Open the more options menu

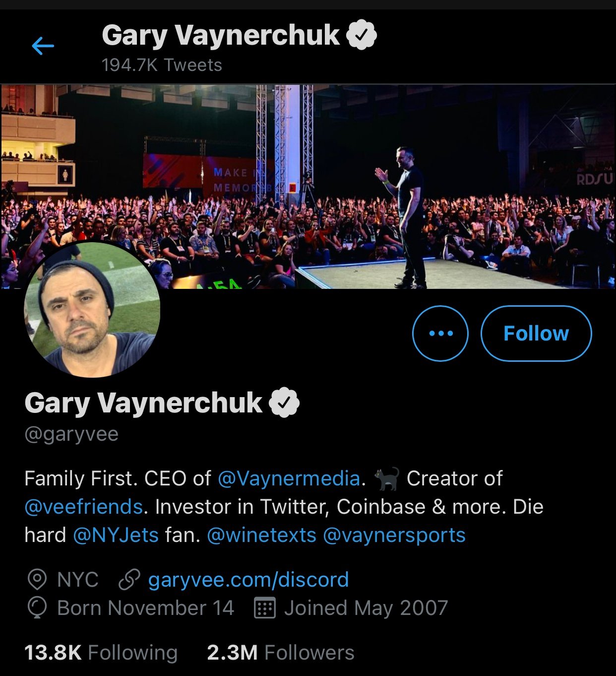click(x=440, y=334)
